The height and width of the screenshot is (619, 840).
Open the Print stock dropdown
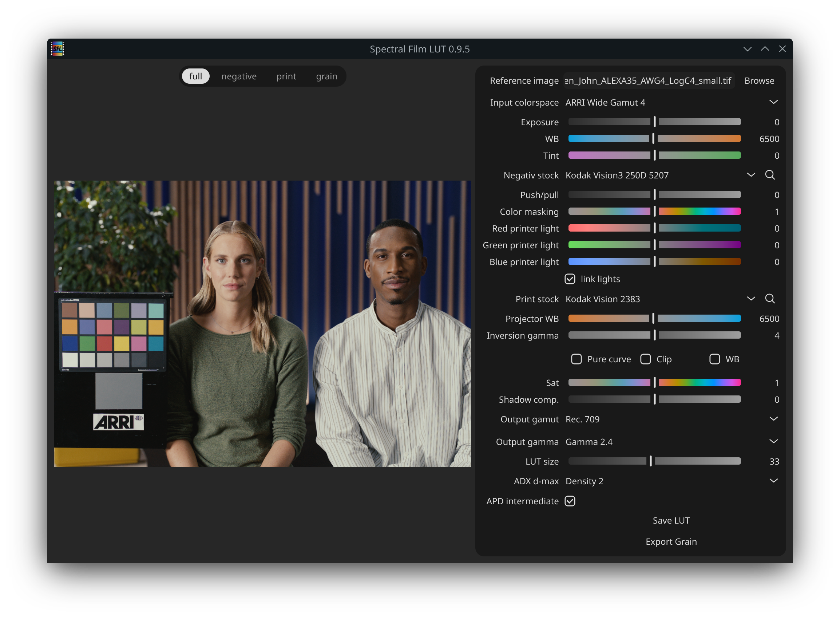660,299
